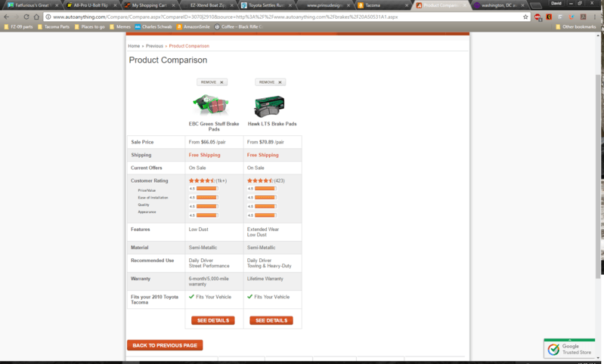
Task: Click Back To Previous Page button
Action: (x=165, y=345)
